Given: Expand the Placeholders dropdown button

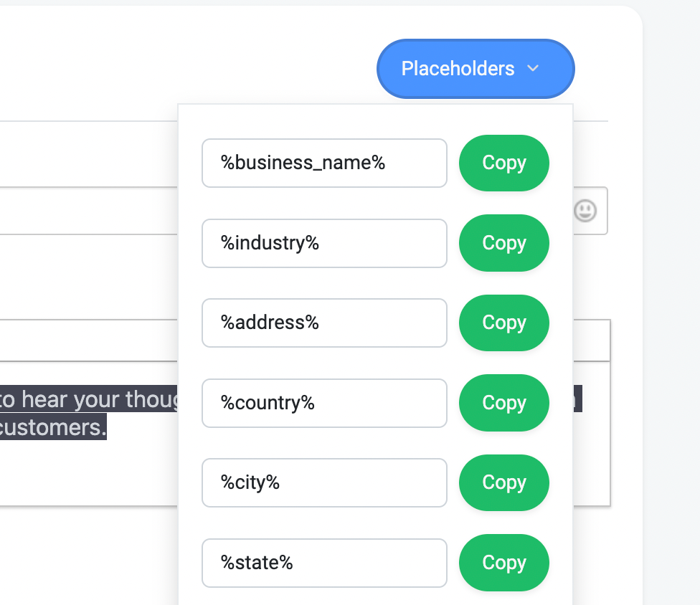Looking at the screenshot, I should pyautogui.click(x=476, y=69).
